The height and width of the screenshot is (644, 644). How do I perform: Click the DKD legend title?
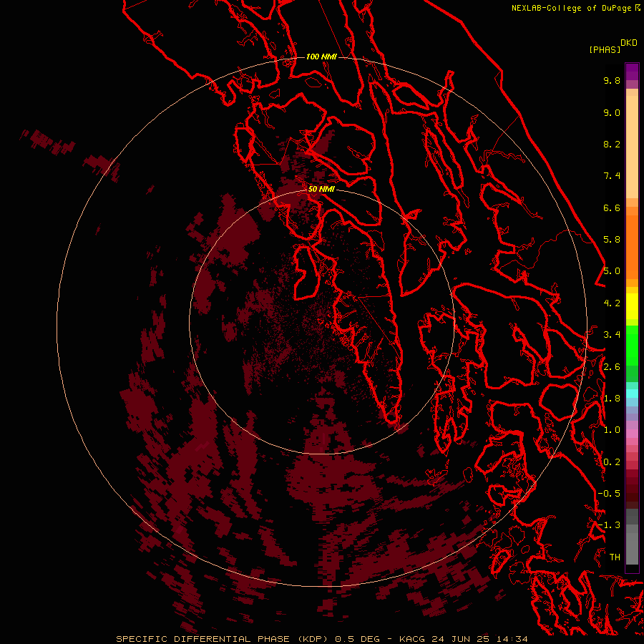point(629,43)
